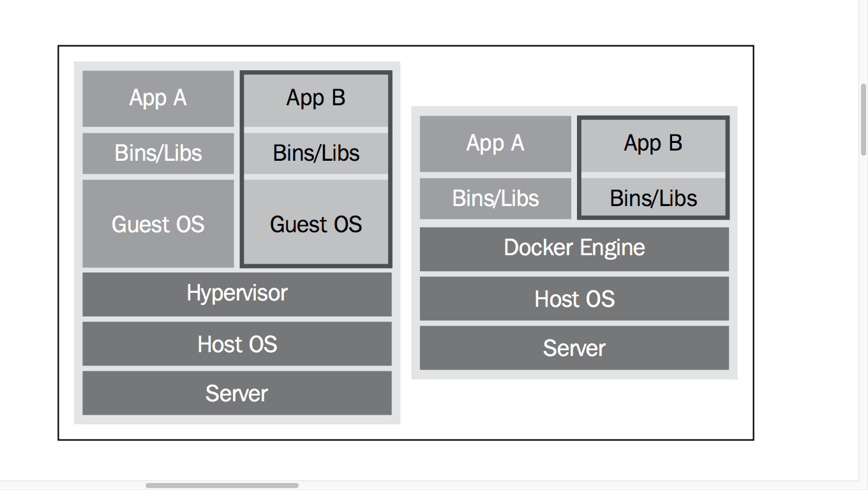This screenshot has height=490, width=868.
Task: Click App B above the Guest OS stack
Action: [316, 98]
